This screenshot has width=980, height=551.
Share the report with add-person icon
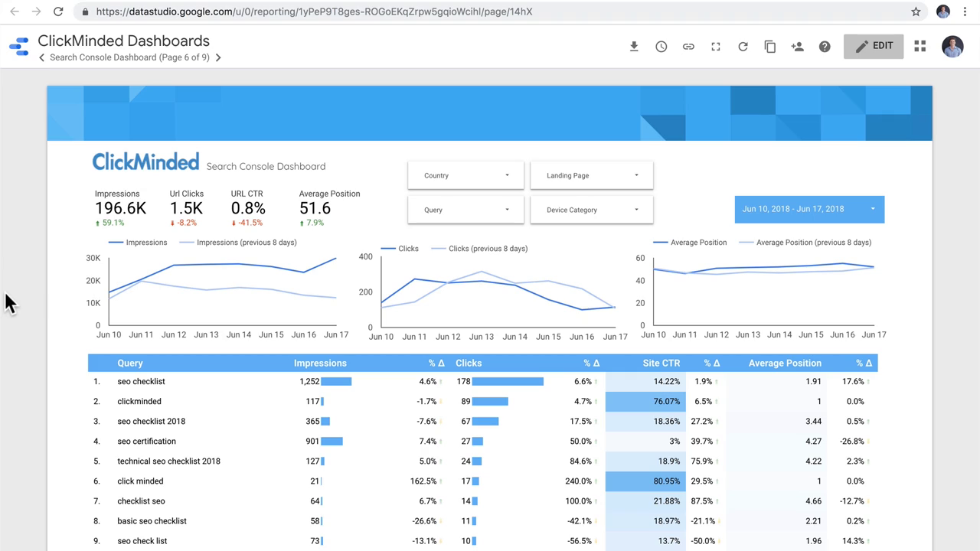tap(797, 47)
